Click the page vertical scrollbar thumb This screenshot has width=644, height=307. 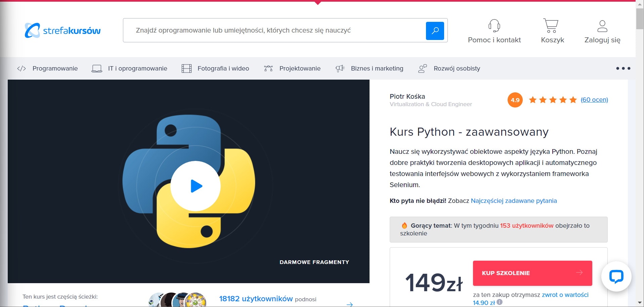640,19
